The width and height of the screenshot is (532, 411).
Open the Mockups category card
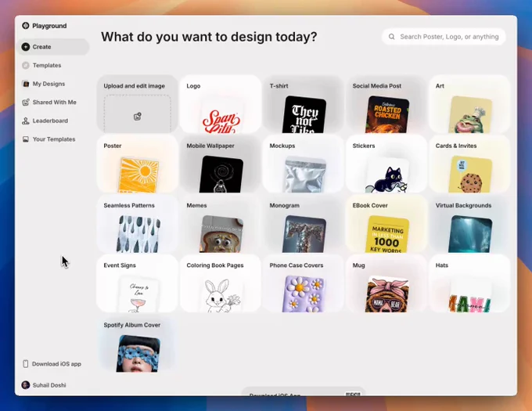(x=304, y=164)
